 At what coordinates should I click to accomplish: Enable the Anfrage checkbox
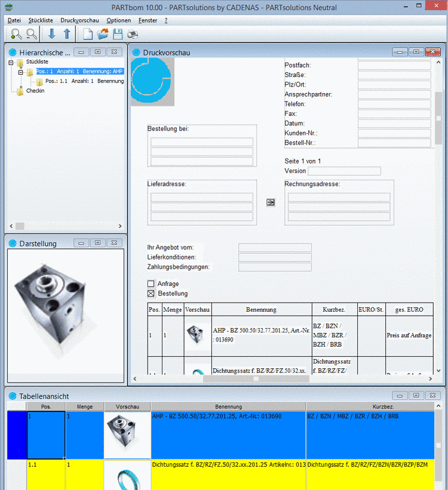[x=151, y=283]
